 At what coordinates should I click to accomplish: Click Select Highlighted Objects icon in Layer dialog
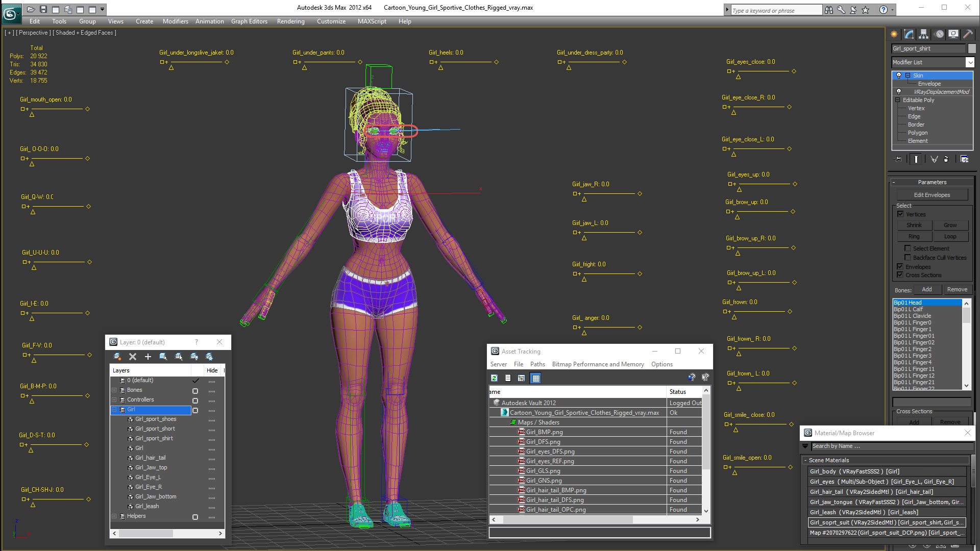(163, 357)
